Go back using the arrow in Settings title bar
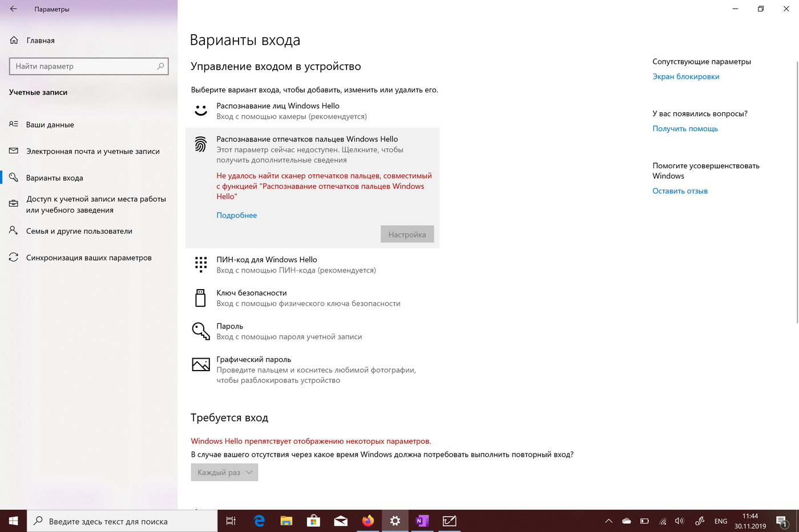 [x=14, y=9]
